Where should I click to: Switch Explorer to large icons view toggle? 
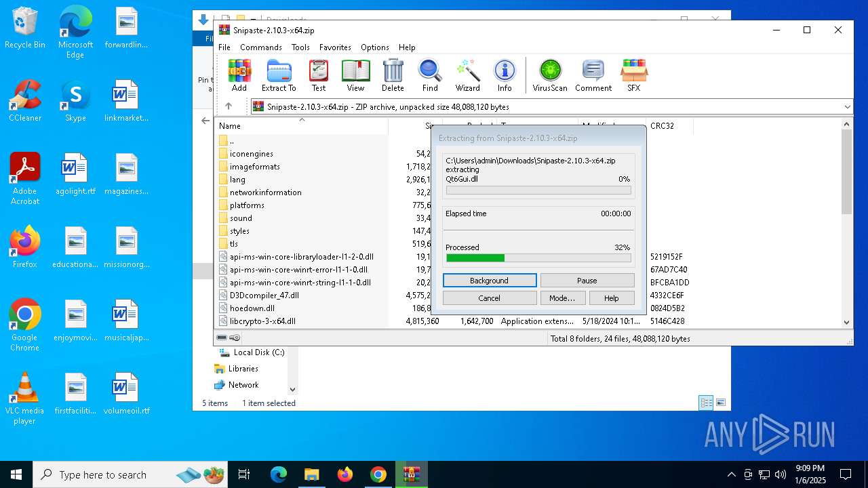721,403
